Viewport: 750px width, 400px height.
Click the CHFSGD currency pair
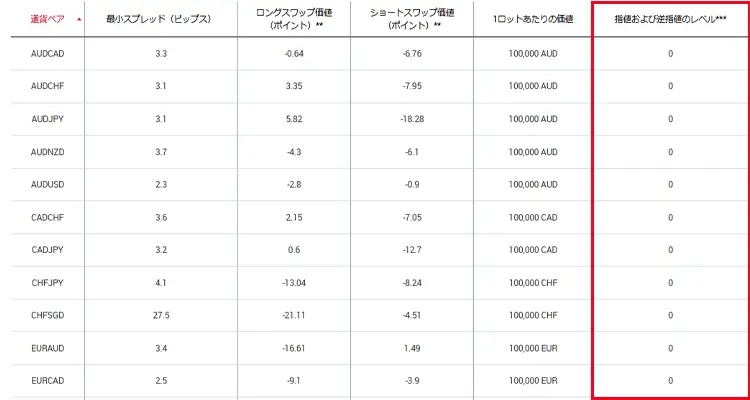(47, 315)
